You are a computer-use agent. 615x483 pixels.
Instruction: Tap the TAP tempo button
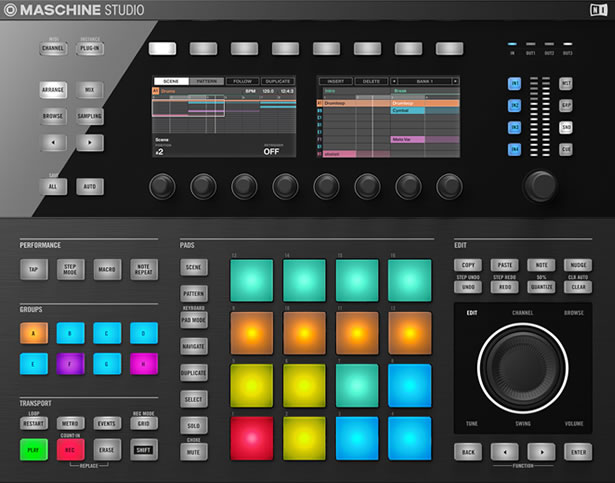(34, 269)
